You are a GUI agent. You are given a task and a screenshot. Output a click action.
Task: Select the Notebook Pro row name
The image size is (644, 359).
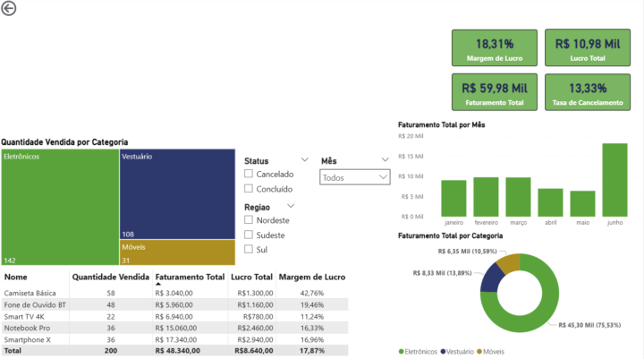27,329
